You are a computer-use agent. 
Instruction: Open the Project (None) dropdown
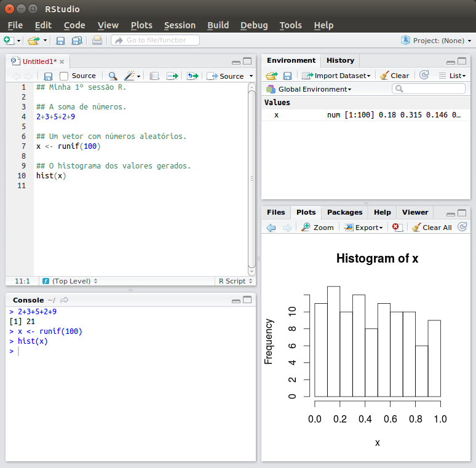(437, 41)
